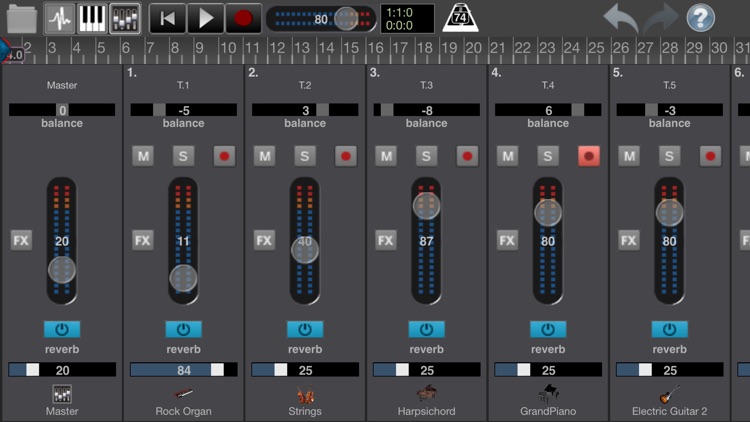The image size is (750, 422).
Task: Open the project folder icon
Action: [x=22, y=19]
